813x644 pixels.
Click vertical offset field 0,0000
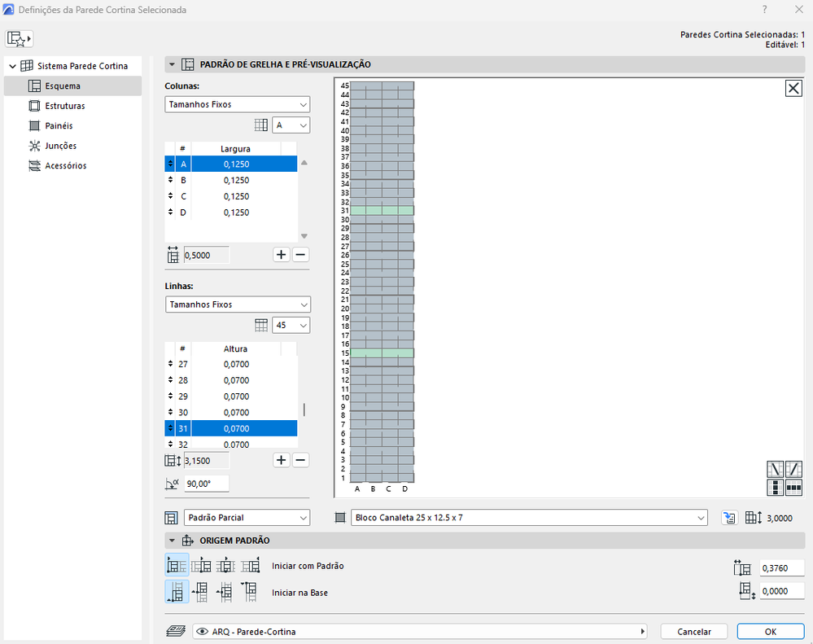(782, 591)
